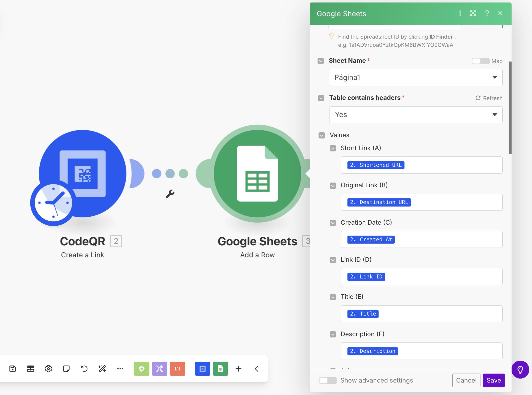This screenshot has width=532, height=395.
Task: Toggle Show advanced settings switch
Action: point(328,380)
